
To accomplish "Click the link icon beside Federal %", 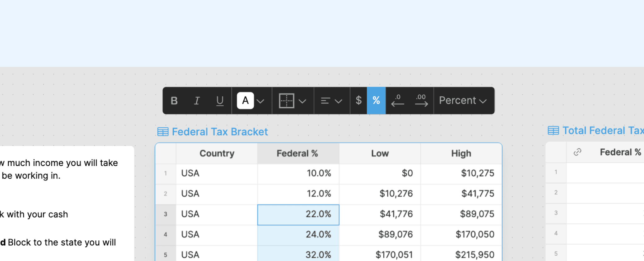I will click(578, 152).
